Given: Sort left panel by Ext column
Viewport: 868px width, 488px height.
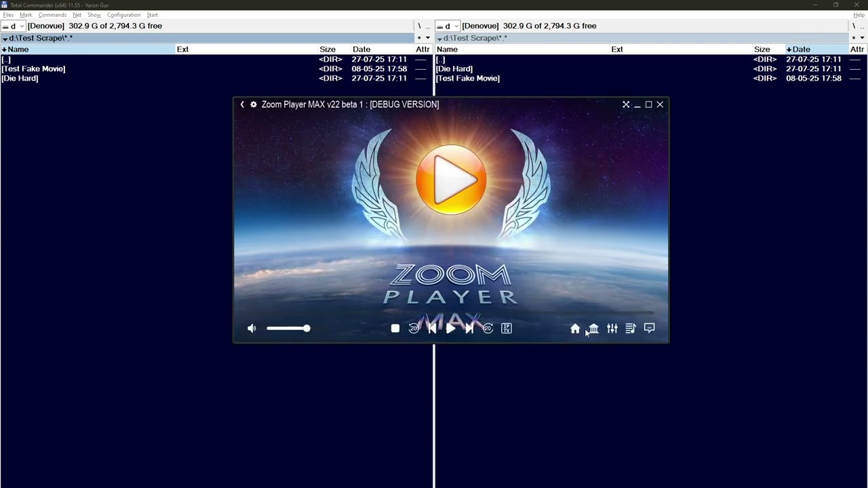Looking at the screenshot, I should click(247, 49).
